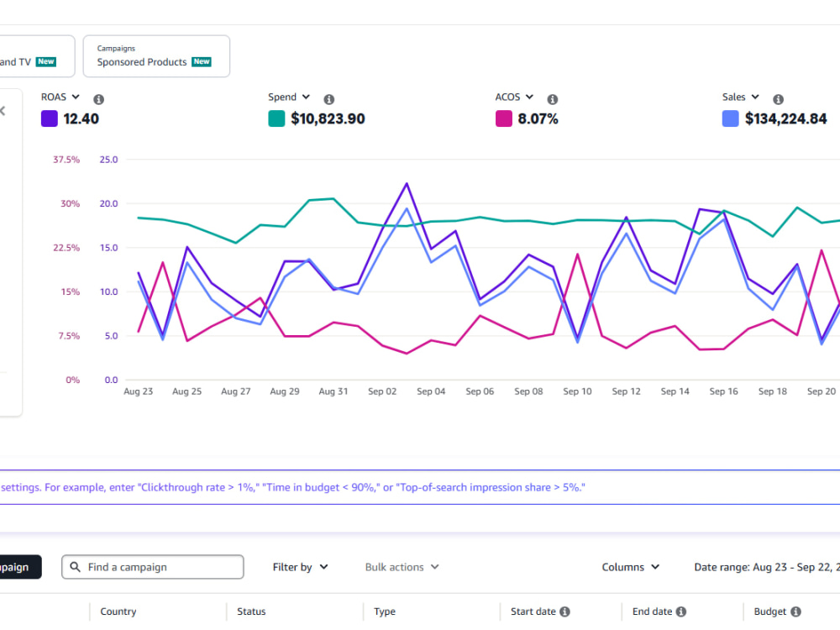
Task: Click the Find a campaign search field
Action: pos(153,567)
